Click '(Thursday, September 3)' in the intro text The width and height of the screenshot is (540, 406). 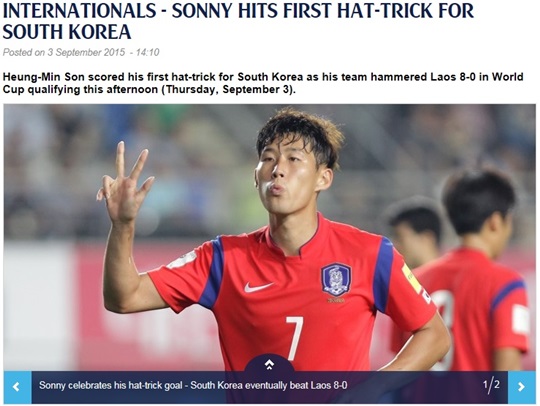point(228,90)
